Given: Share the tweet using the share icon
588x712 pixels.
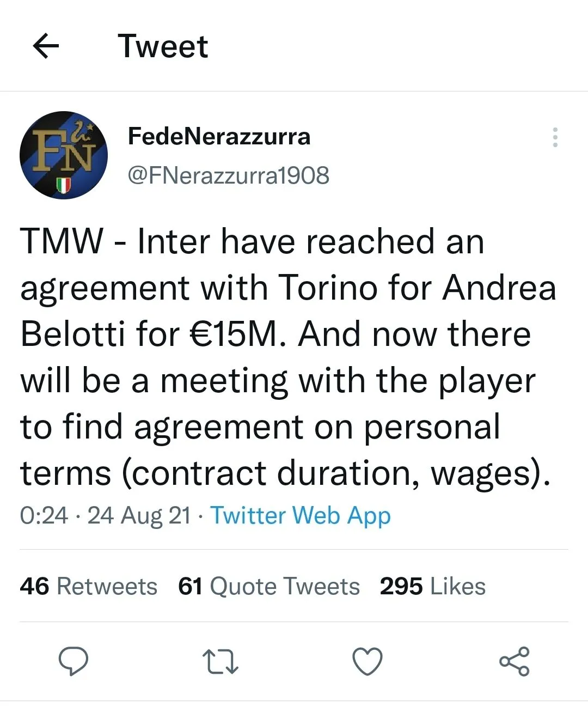Looking at the screenshot, I should click(x=514, y=661).
